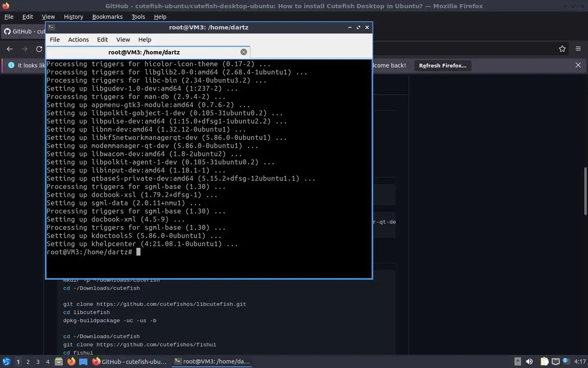Screen dimensions: 588x368
Task: Open the volume control tray icon
Action: [529, 361]
